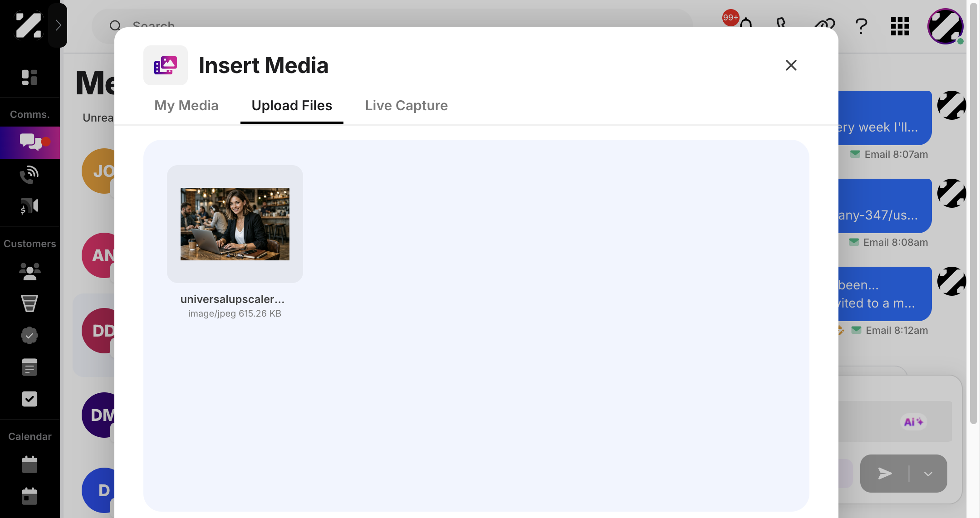Click the image/jpeg 615.26 KB file info
980x518 pixels.
[x=235, y=313]
